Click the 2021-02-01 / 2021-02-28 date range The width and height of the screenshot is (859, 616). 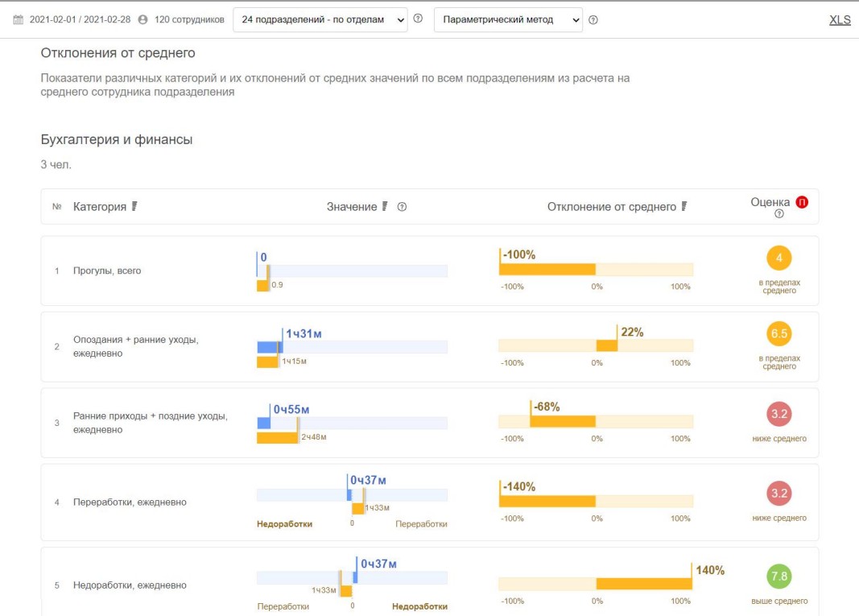pos(80,20)
